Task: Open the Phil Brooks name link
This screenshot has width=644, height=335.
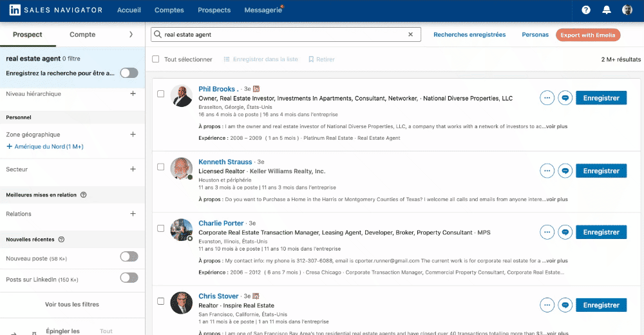Action: (x=218, y=89)
